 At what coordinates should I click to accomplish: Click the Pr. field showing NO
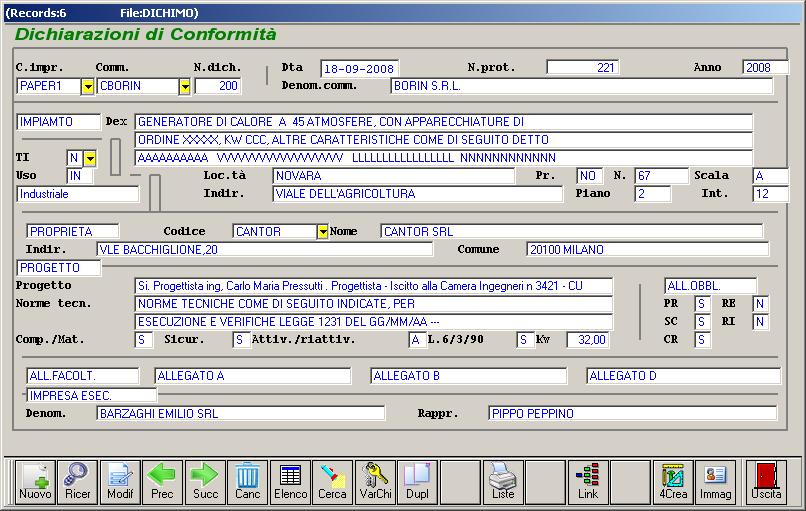click(589, 176)
